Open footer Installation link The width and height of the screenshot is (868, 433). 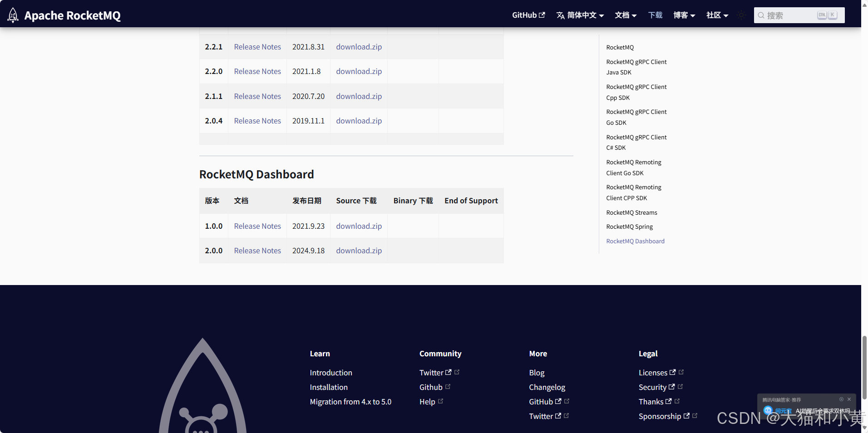point(329,387)
